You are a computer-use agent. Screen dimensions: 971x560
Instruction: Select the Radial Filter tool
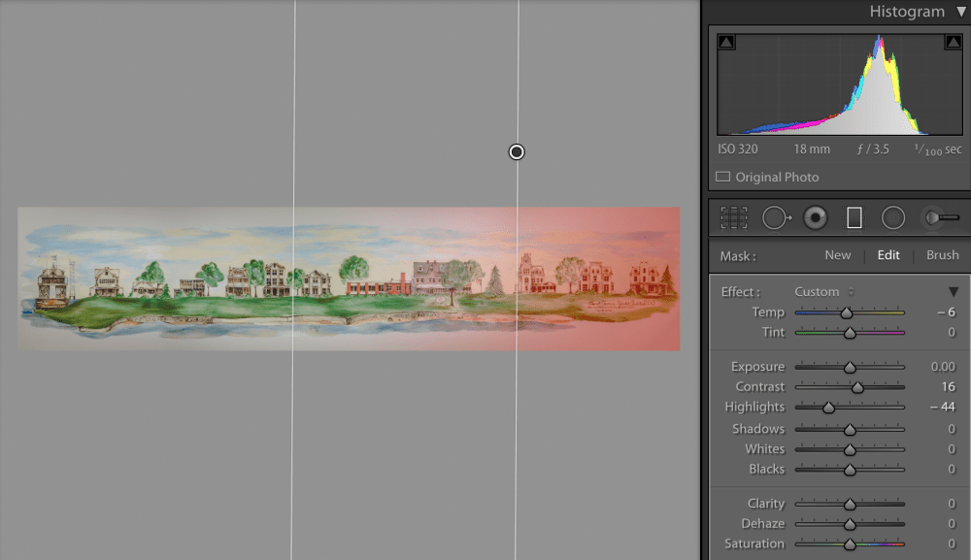(893, 217)
